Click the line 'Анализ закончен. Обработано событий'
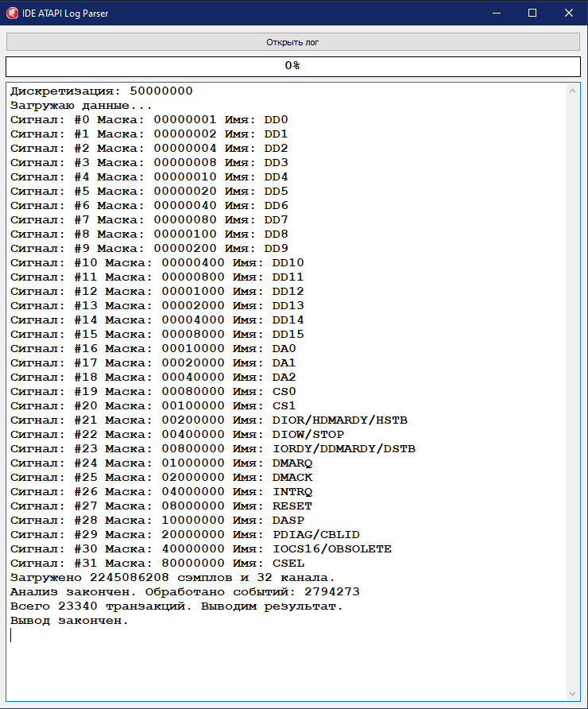 [185, 592]
